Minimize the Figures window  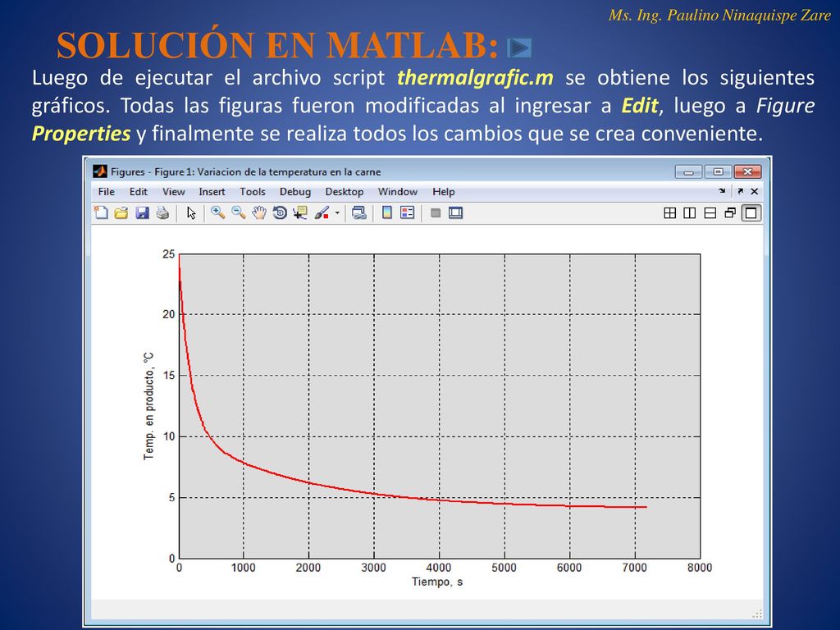[689, 172]
